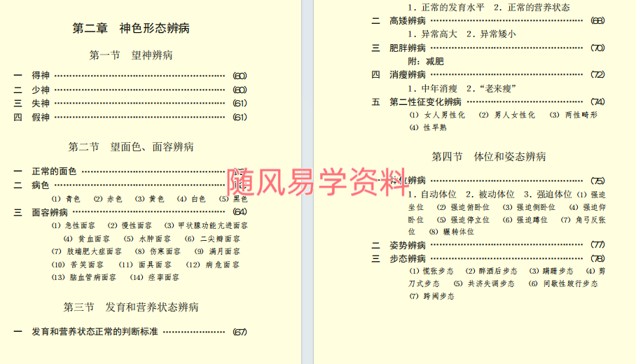Open the 第二性征变化辨病 entry
Image resolution: width=636 pixels, height=364 pixels.
click(x=425, y=101)
